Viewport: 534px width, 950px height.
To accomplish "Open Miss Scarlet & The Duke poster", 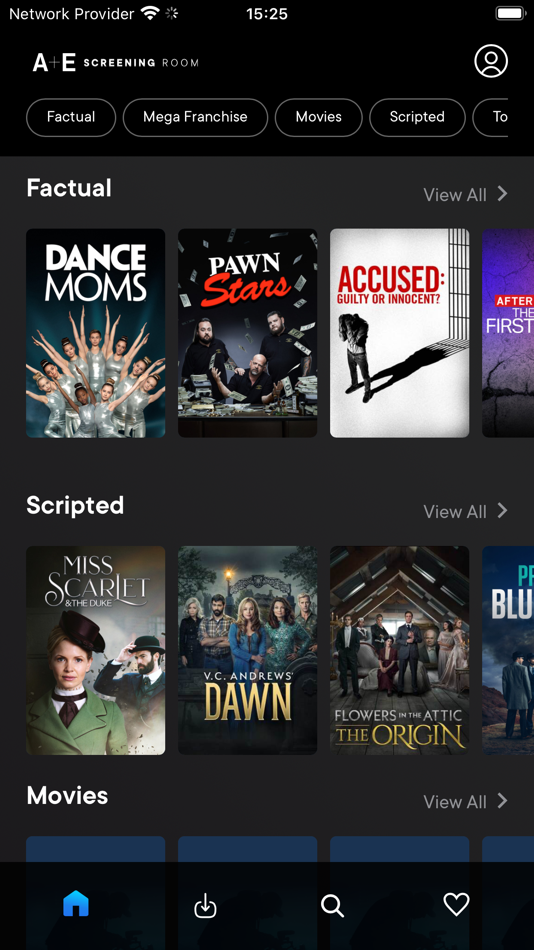I will coord(96,650).
